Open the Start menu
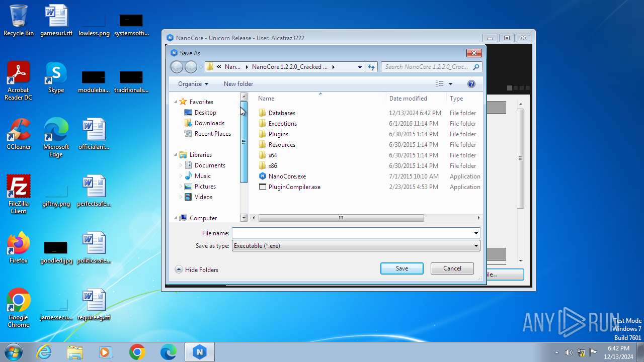Image resolution: width=644 pixels, height=362 pixels. (x=13, y=352)
